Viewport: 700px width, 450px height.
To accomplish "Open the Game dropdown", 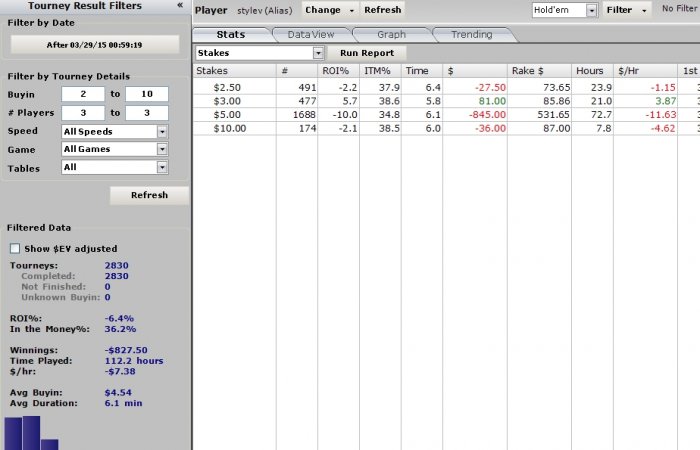I will coord(162,149).
